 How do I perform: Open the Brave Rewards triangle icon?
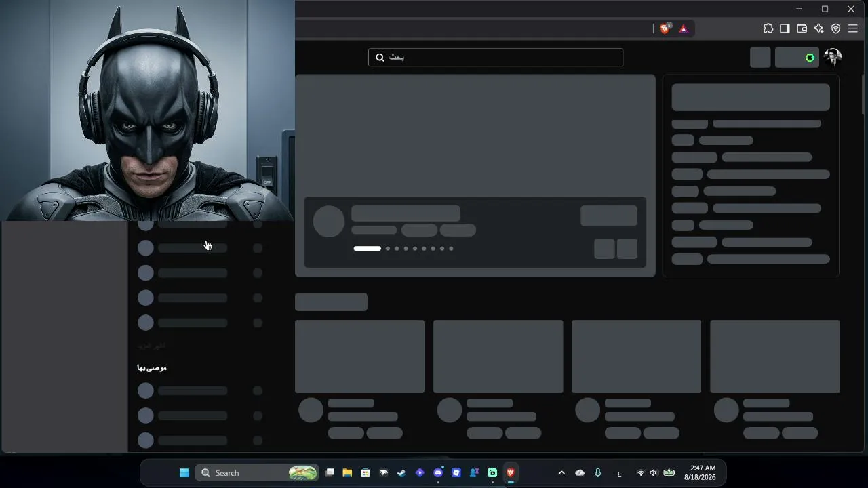[x=683, y=28]
